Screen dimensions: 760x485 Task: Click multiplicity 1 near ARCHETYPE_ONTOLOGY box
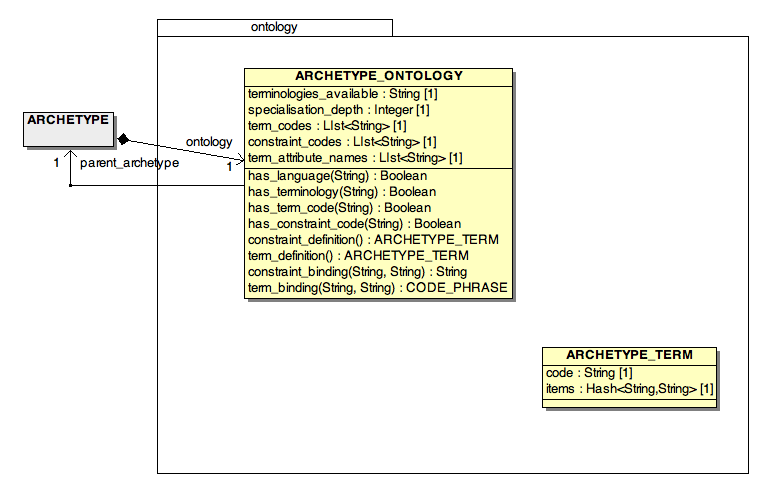[x=229, y=167]
